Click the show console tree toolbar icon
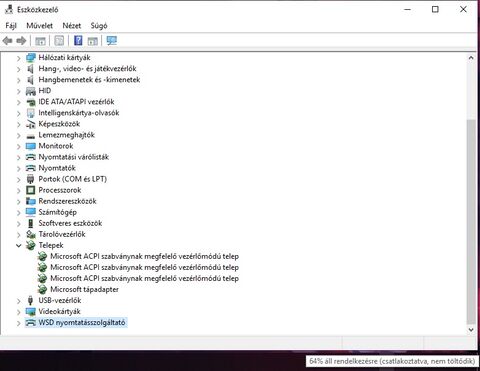480x371 pixels. point(40,41)
